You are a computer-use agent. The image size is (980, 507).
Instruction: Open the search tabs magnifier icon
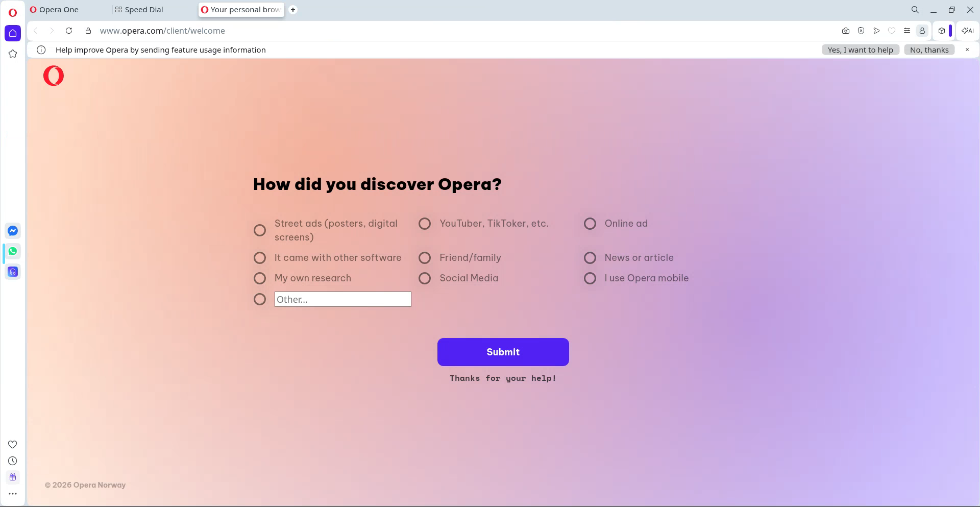coord(915,10)
